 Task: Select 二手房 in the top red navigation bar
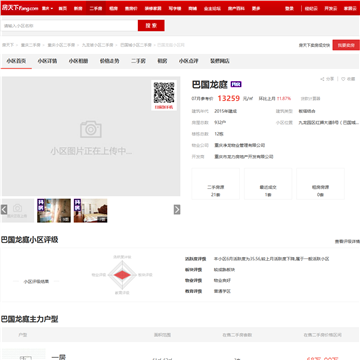click(x=96, y=8)
